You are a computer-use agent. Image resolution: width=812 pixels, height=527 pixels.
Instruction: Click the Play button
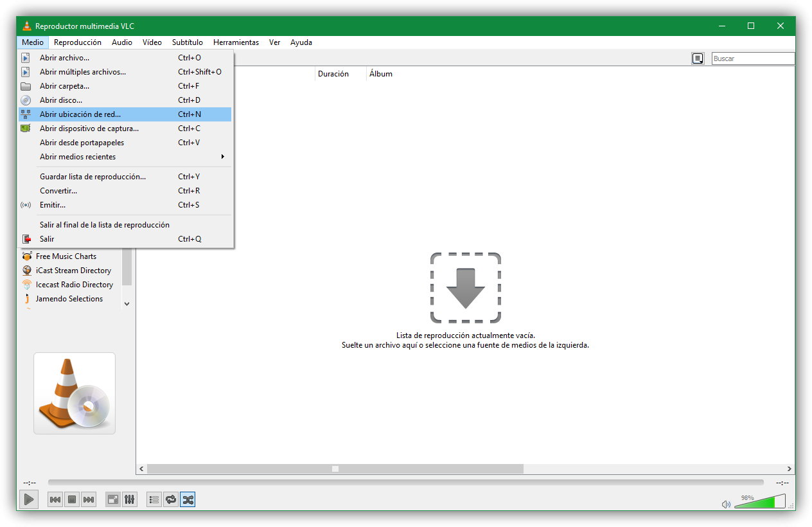28,499
